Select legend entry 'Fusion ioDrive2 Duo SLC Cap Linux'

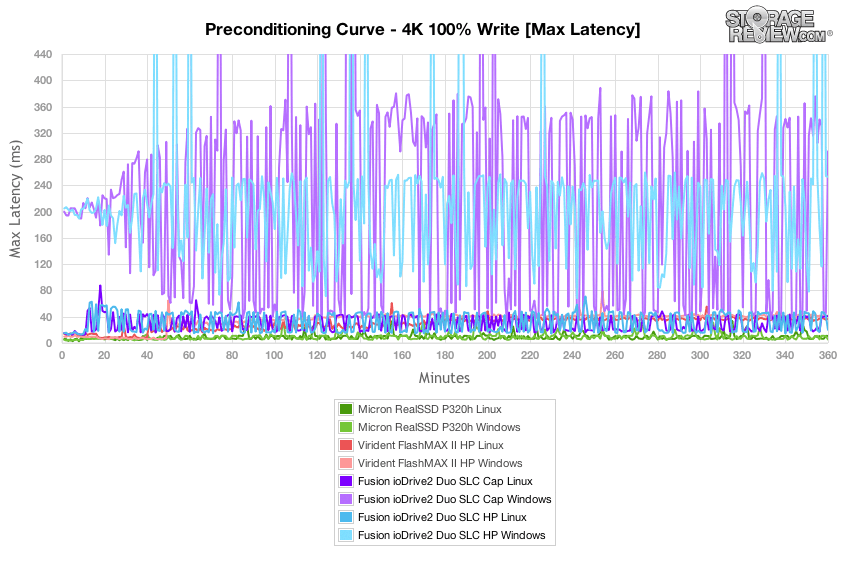pyautogui.click(x=446, y=481)
